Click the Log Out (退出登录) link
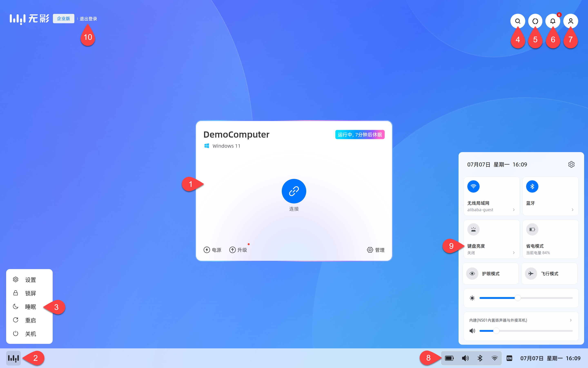The image size is (588, 368). point(88,19)
